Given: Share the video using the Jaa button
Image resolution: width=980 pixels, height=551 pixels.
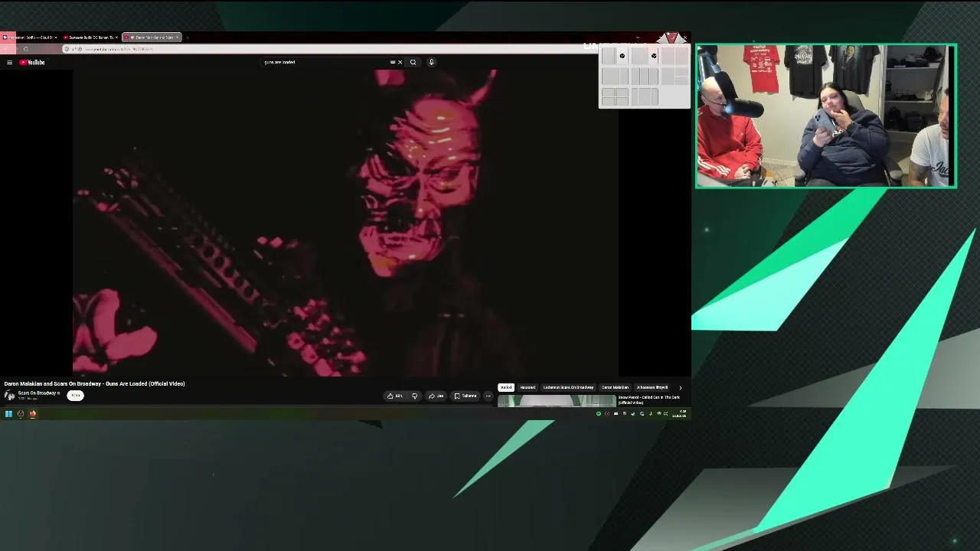Looking at the screenshot, I should point(436,396).
